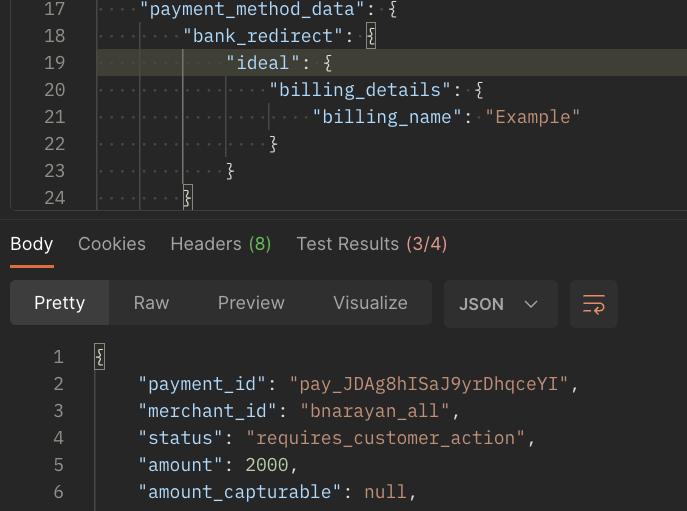The width and height of the screenshot is (687, 511).
Task: Click the 2000 amount value
Action: pyautogui.click(x=267, y=465)
